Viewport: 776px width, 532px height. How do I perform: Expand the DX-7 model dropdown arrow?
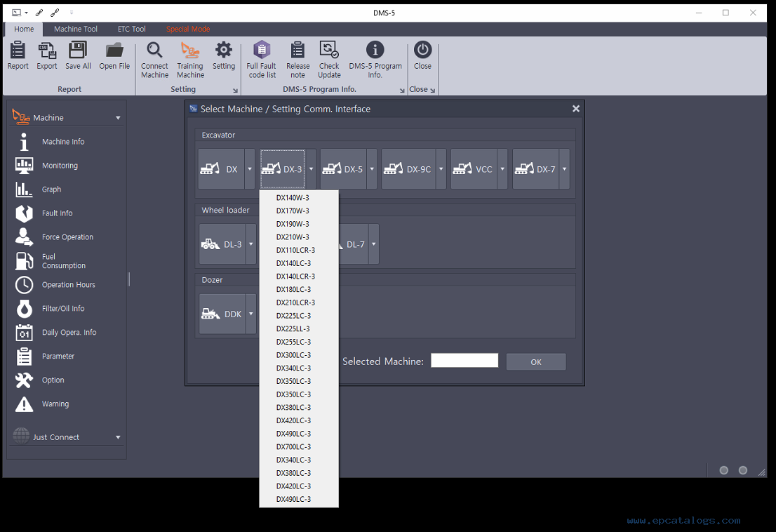pos(564,168)
